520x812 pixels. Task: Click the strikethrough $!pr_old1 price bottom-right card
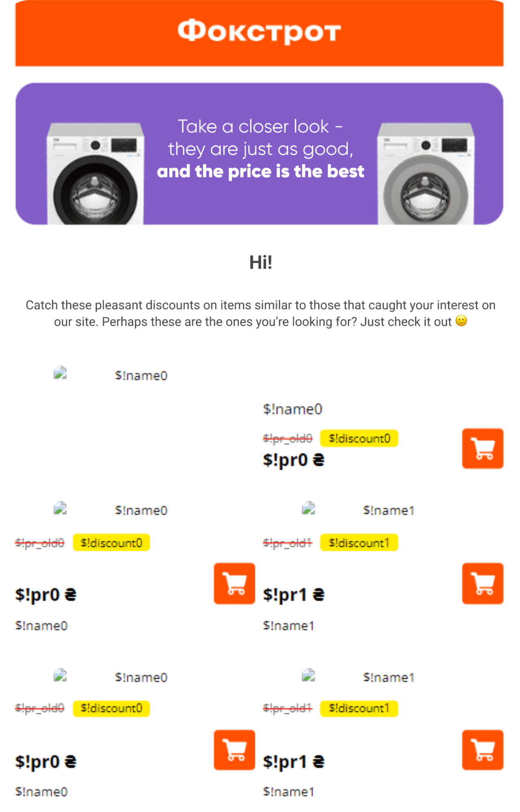click(288, 708)
